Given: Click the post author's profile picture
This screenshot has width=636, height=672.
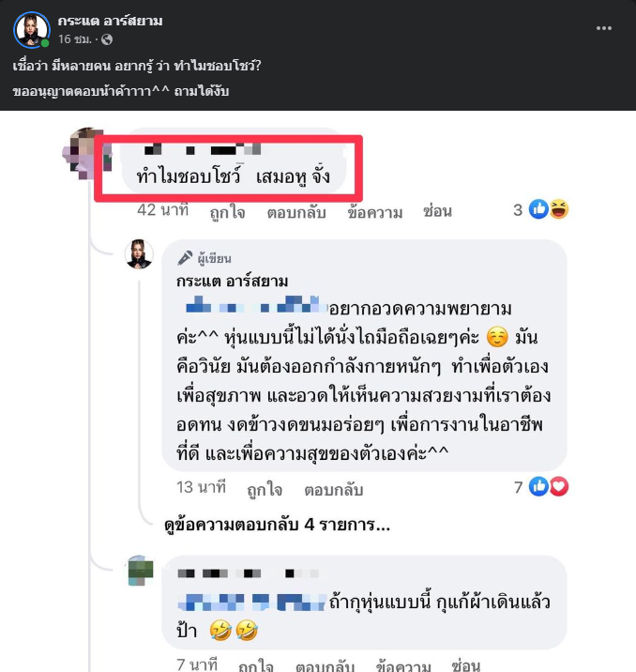Looking at the screenshot, I should [31, 29].
